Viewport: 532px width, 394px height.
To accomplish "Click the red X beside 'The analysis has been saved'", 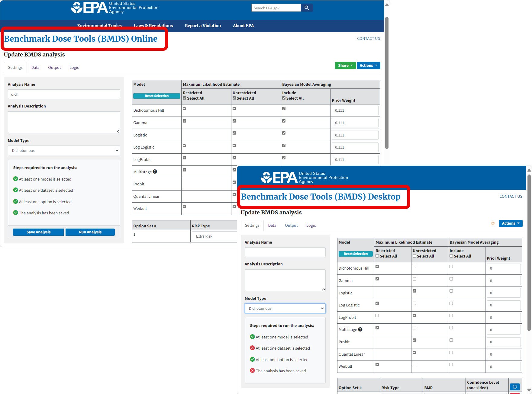I will pos(253,371).
